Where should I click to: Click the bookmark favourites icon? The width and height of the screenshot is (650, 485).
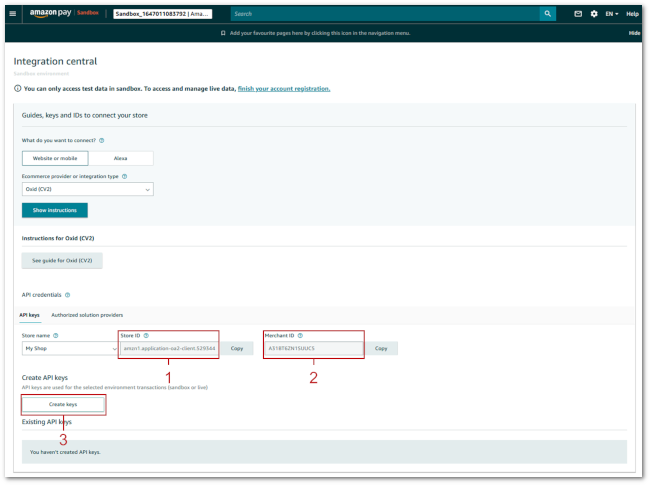(x=222, y=33)
